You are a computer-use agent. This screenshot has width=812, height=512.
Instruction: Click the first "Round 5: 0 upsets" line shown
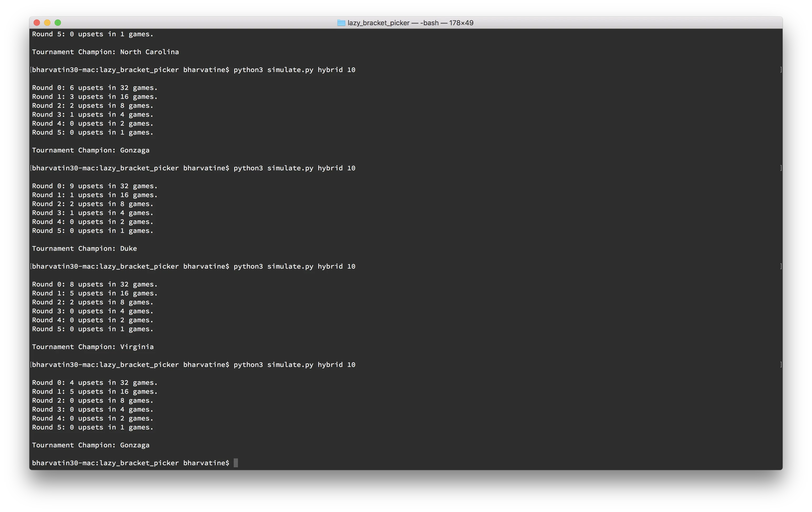click(x=92, y=34)
